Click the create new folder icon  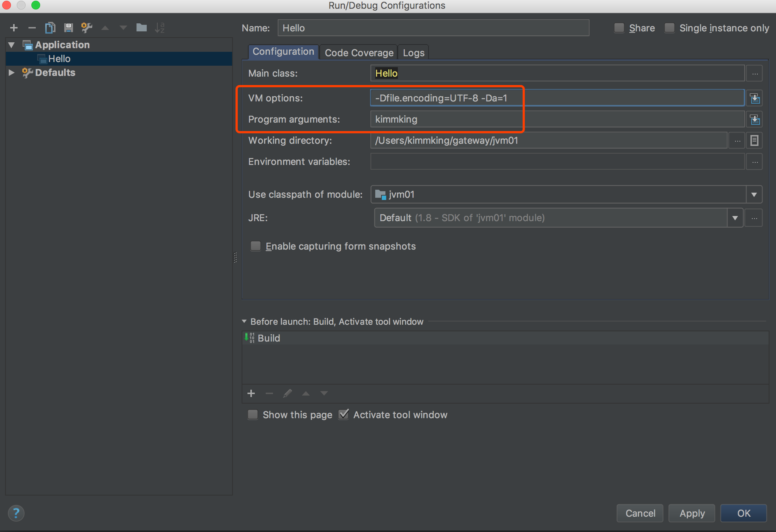coord(141,28)
